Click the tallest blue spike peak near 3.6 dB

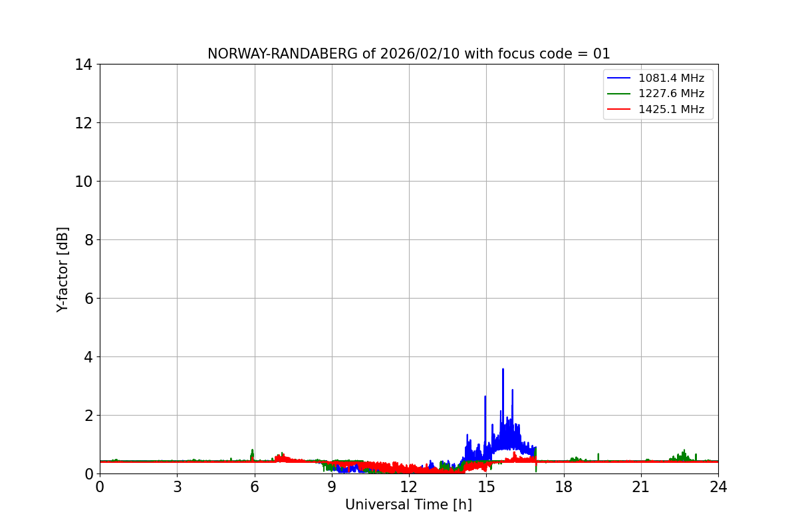click(x=503, y=370)
